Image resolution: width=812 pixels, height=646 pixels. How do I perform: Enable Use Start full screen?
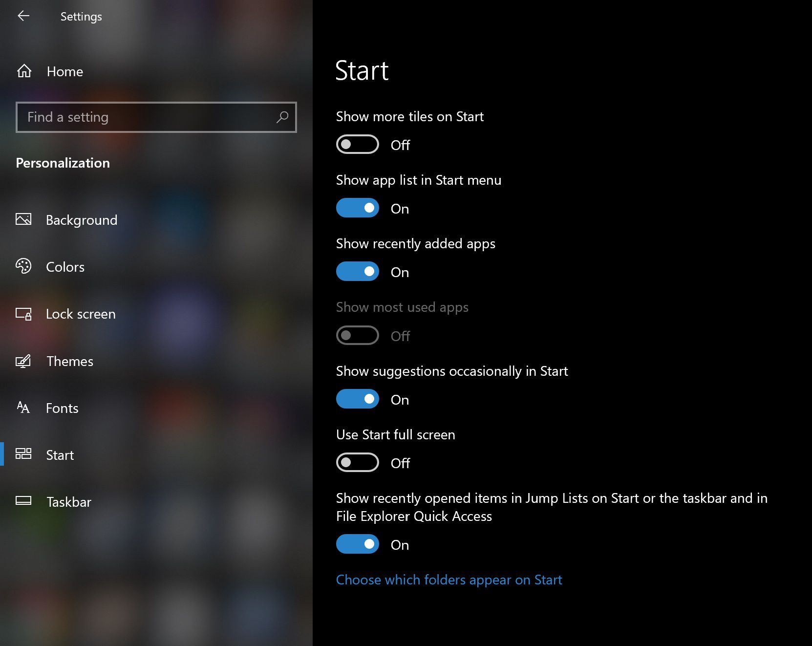357,463
